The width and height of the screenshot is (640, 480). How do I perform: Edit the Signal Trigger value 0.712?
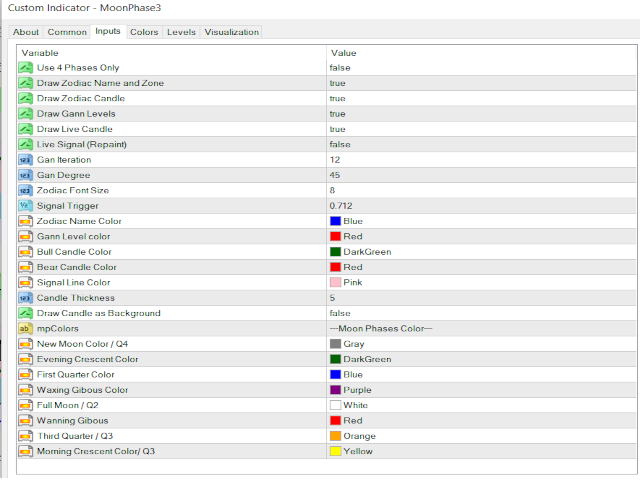coord(341,206)
